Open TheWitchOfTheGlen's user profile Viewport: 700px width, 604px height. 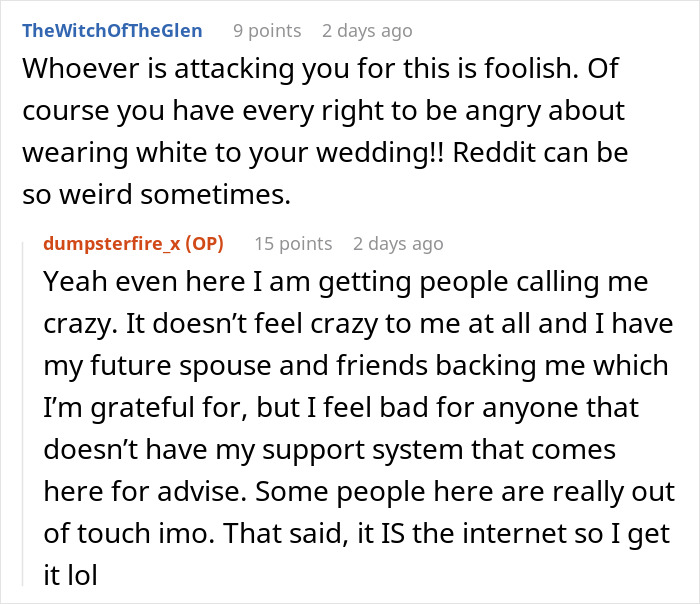[111, 31]
